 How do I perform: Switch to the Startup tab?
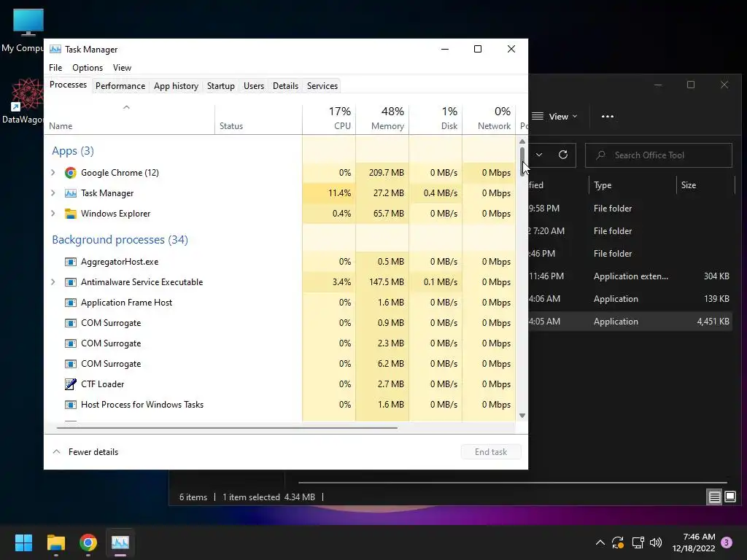(220, 86)
